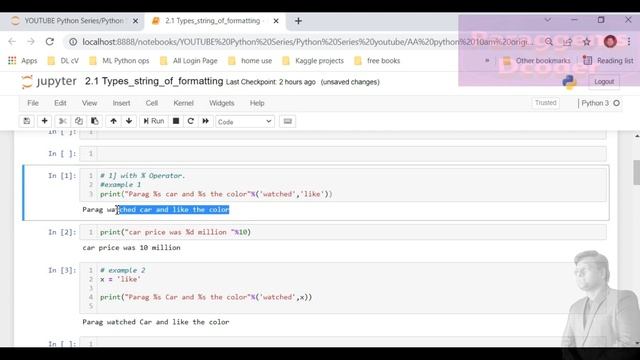
Task: Open tab search chevron in title bar
Action: pyautogui.click(x=548, y=20)
